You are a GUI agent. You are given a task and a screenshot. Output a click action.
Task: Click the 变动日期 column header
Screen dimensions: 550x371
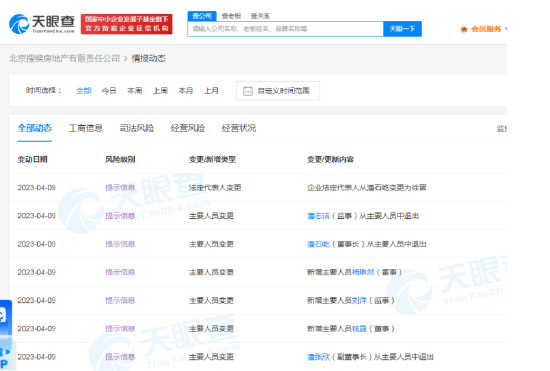[x=33, y=160]
